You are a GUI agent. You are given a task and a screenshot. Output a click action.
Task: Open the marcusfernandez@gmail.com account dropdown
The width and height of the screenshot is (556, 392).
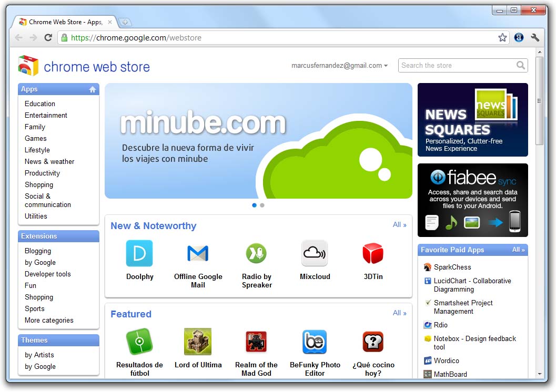(x=339, y=66)
